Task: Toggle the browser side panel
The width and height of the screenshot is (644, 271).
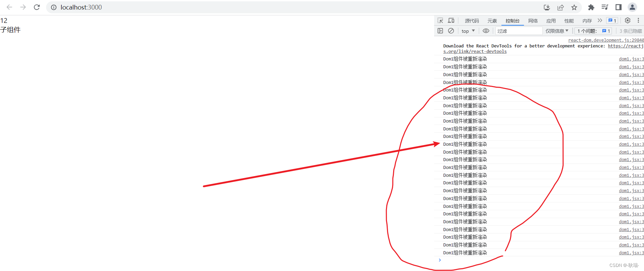Action: tap(618, 7)
